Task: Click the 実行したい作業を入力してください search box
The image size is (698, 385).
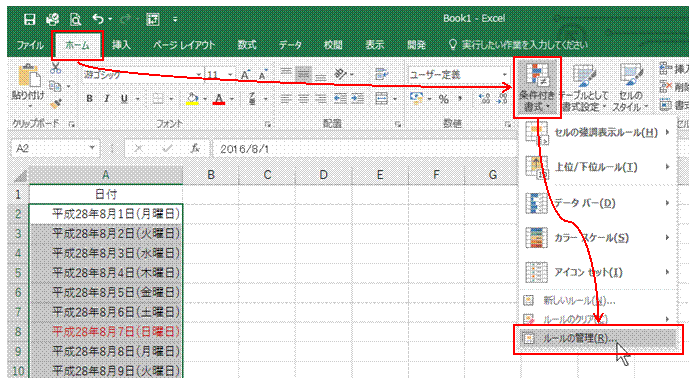Action: [x=519, y=45]
